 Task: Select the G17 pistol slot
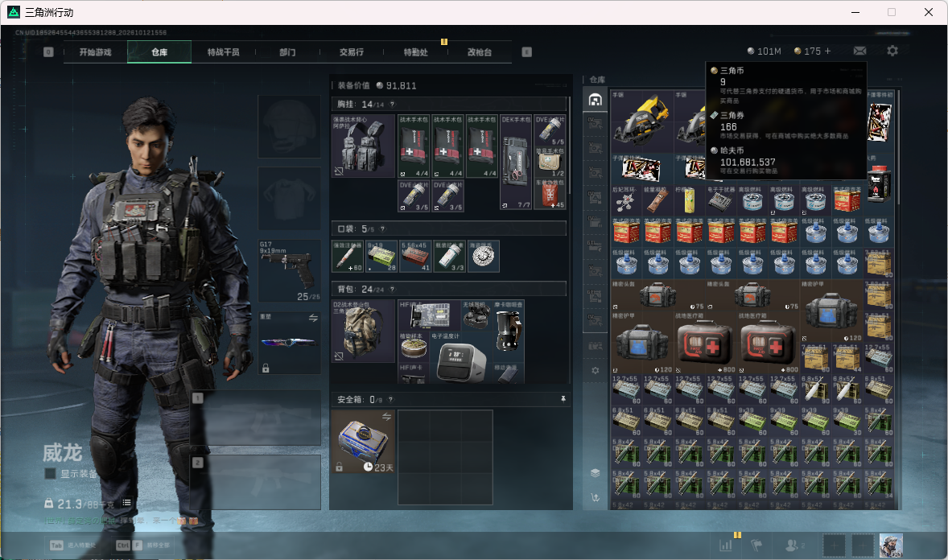pos(290,270)
